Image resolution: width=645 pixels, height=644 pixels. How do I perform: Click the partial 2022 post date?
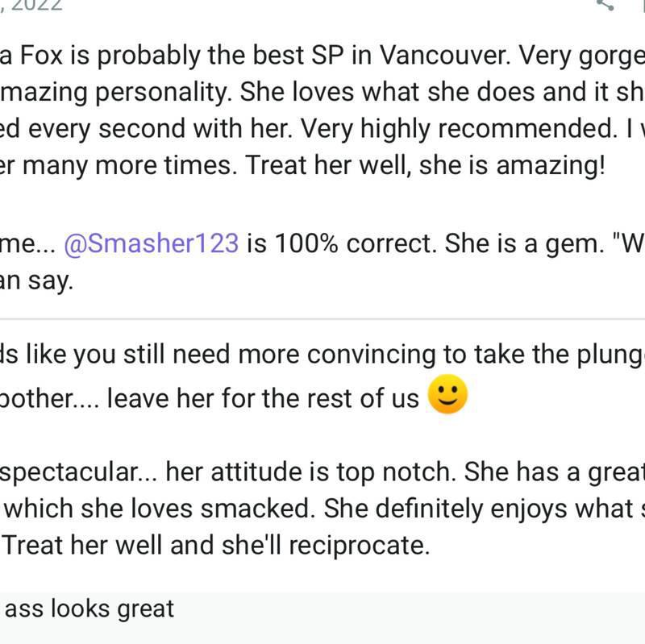(x=31, y=5)
